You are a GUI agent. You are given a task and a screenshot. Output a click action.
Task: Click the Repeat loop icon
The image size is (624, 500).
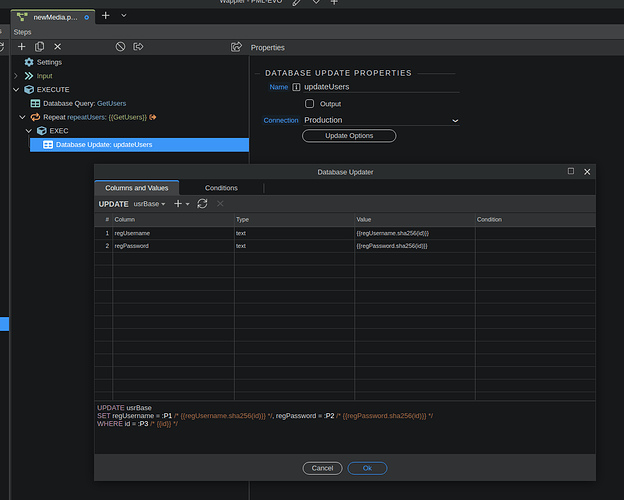pyautogui.click(x=35, y=117)
